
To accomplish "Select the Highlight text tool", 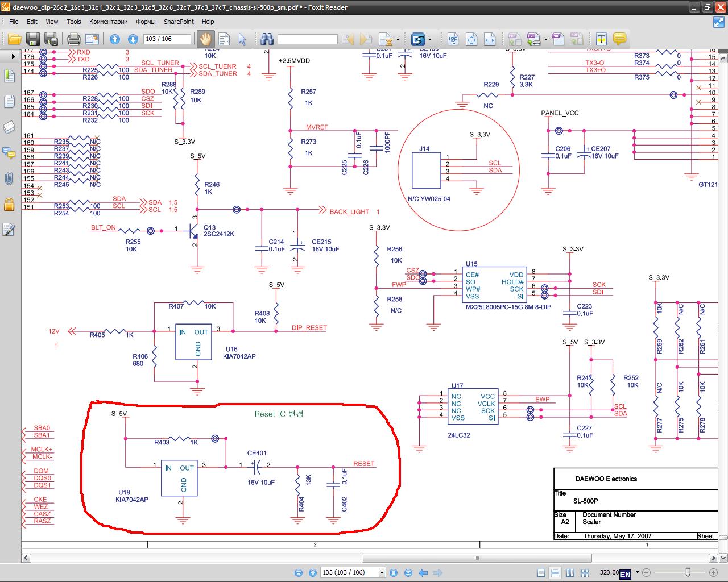I will tap(601, 39).
